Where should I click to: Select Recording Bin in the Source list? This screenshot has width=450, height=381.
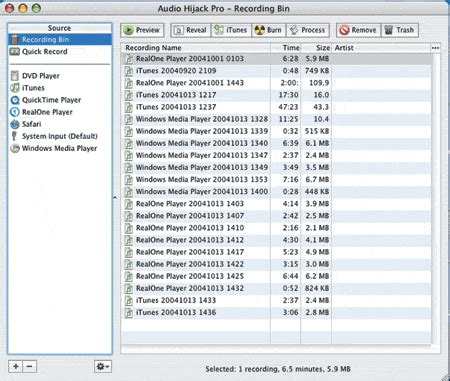(x=60, y=40)
